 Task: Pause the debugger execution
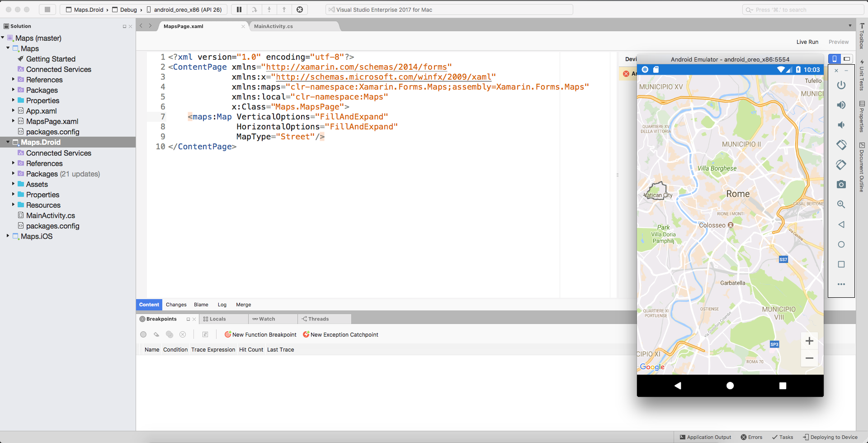[x=239, y=10]
